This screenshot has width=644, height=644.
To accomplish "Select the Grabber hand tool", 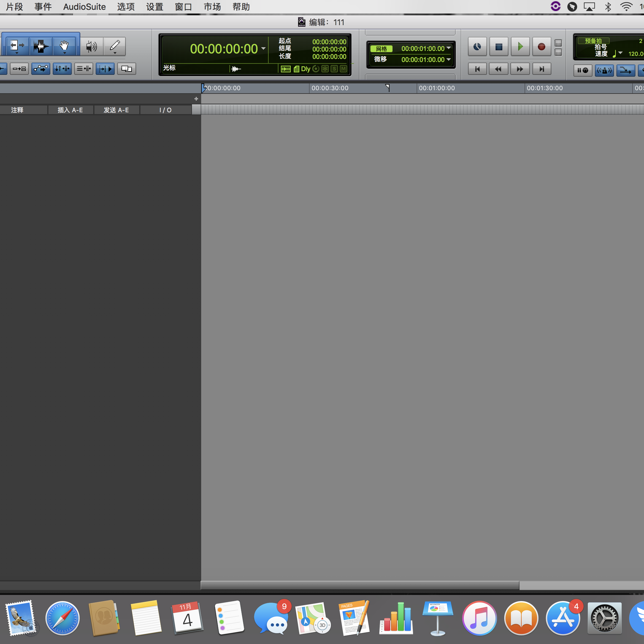I will [x=64, y=46].
